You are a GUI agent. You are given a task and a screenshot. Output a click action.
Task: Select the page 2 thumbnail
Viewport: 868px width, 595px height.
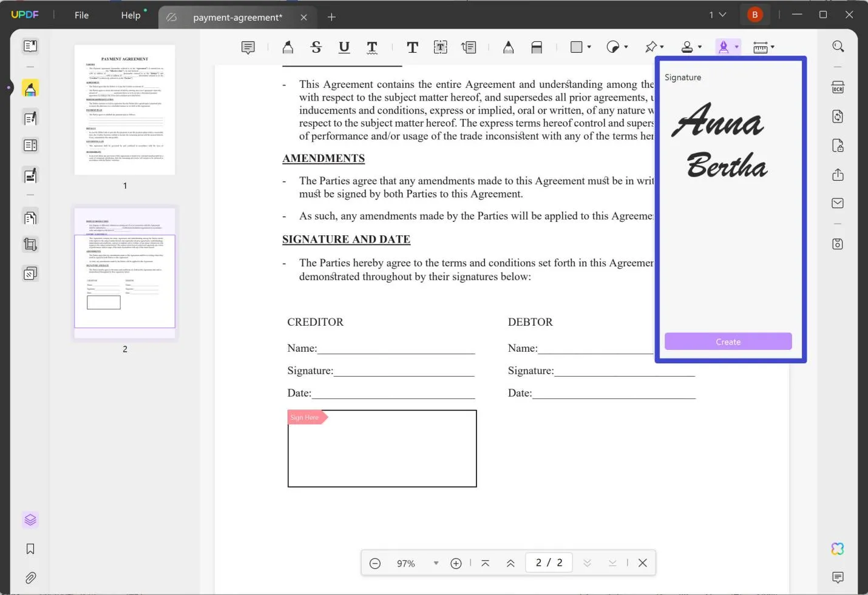pyautogui.click(x=124, y=272)
